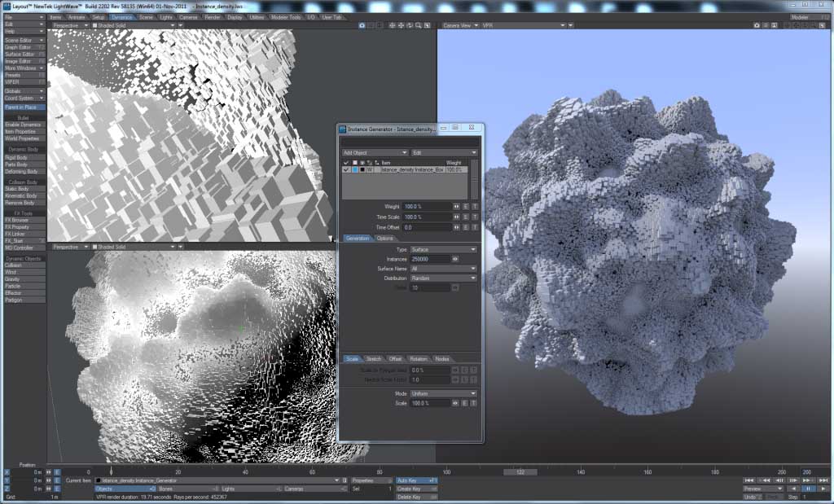Viewport: 834px width, 504px height.
Task: Click the zoom magnifier icon in top-left viewport header
Action: tap(419, 25)
